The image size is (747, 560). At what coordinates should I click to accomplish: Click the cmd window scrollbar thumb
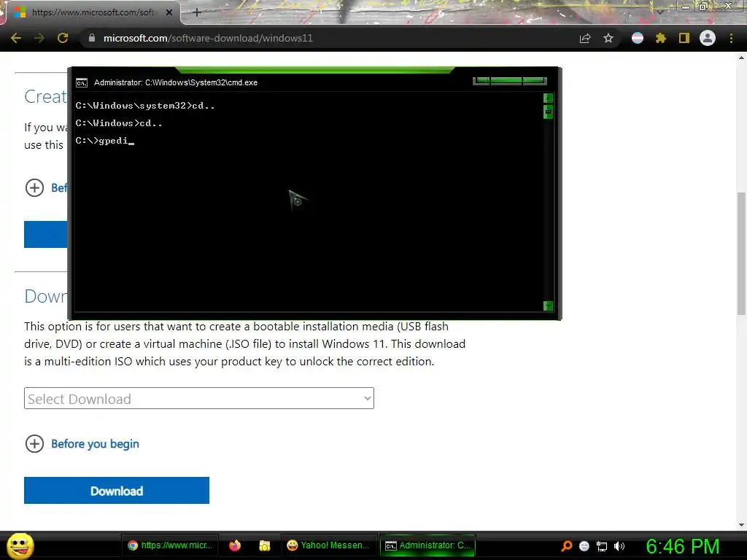pyautogui.click(x=548, y=112)
